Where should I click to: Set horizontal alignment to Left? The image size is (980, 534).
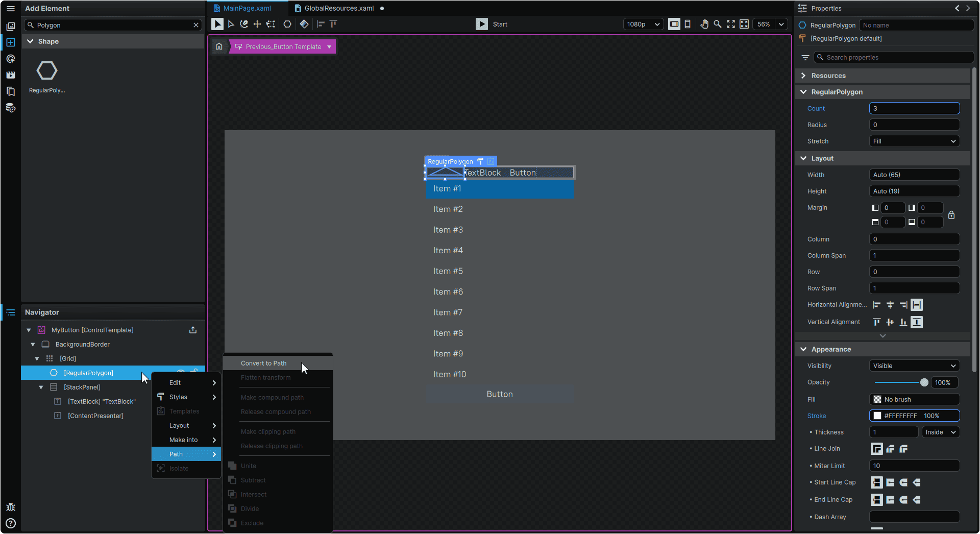[x=877, y=305]
